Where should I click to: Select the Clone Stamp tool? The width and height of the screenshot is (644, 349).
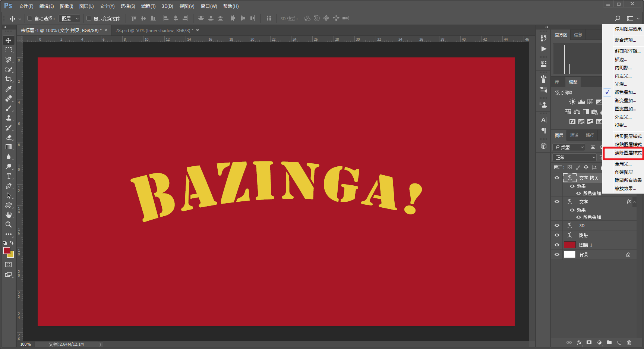point(8,118)
